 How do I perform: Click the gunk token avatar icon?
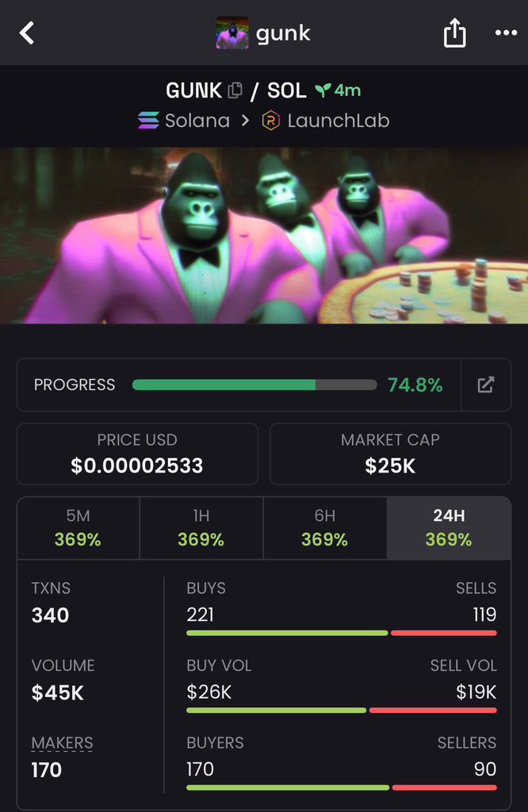coord(232,33)
